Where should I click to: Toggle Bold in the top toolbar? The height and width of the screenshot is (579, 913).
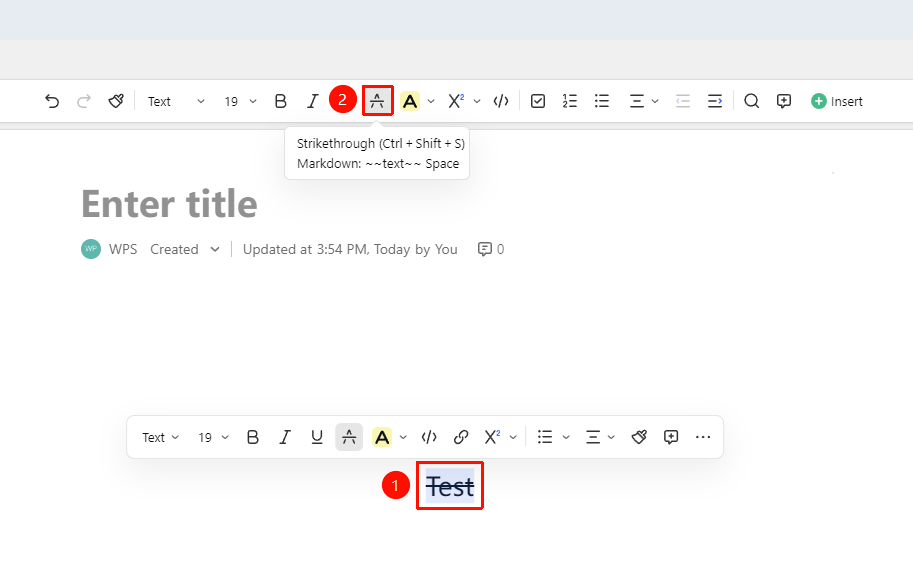click(281, 101)
